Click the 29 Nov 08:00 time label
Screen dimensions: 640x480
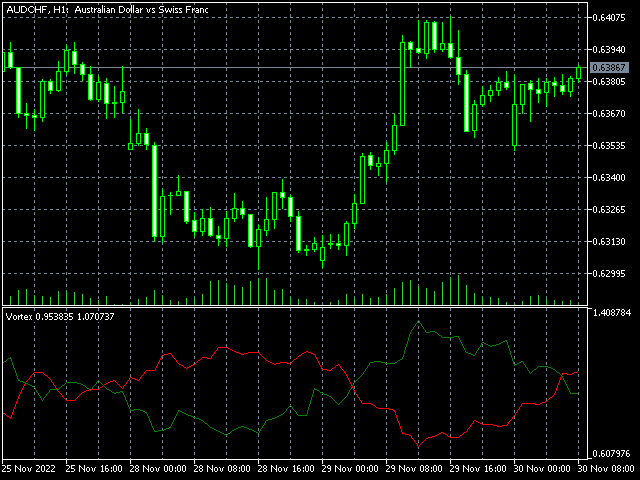(416, 468)
